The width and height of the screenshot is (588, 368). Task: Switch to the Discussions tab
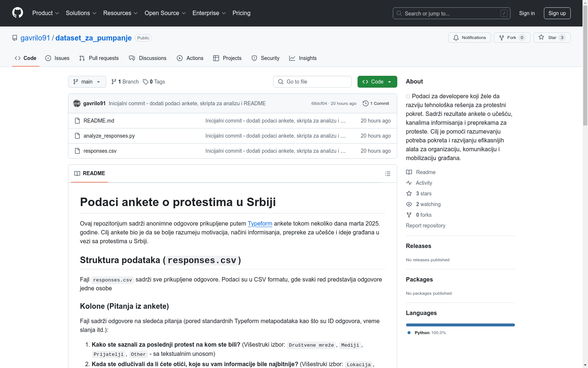(x=148, y=58)
